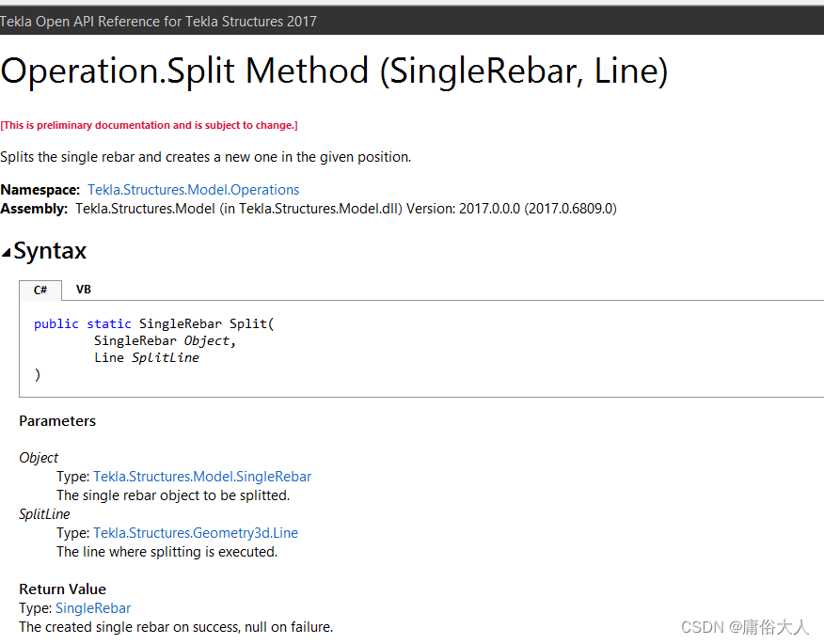
Task: Open the Tekla.Structures.Model.SingleRebar type link
Action: 201,476
